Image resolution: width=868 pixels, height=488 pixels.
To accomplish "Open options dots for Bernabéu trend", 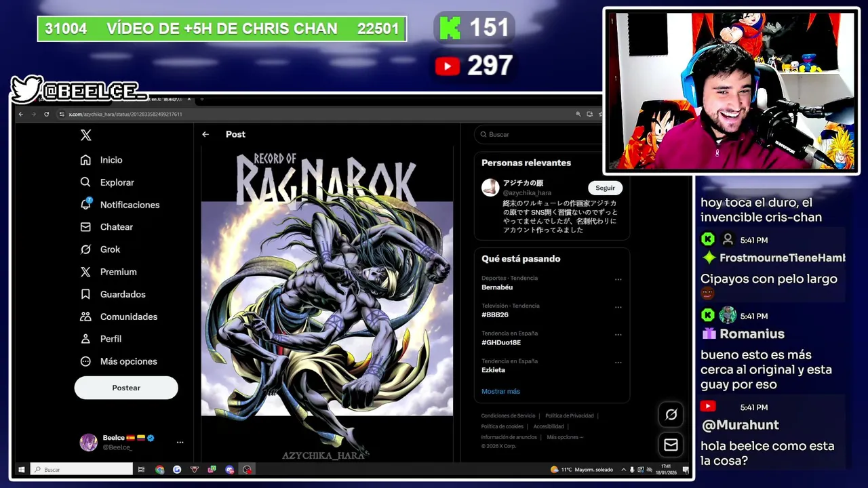I will pos(618,279).
